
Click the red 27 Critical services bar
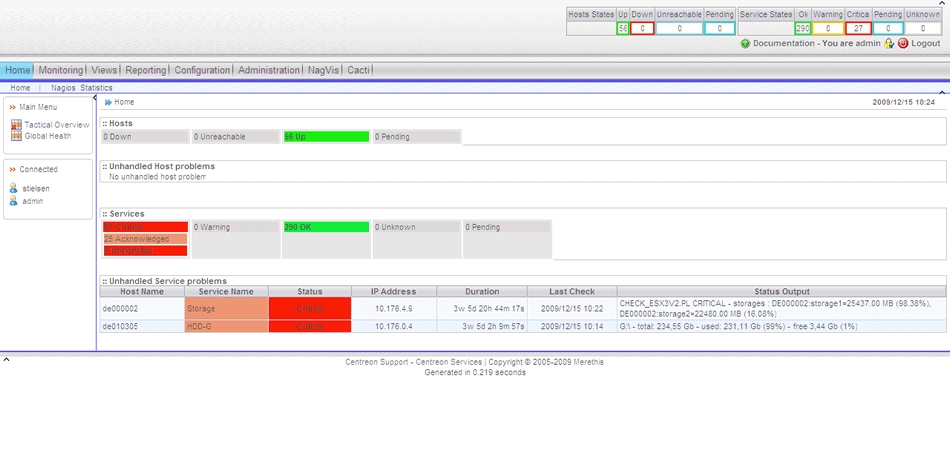[145, 227]
